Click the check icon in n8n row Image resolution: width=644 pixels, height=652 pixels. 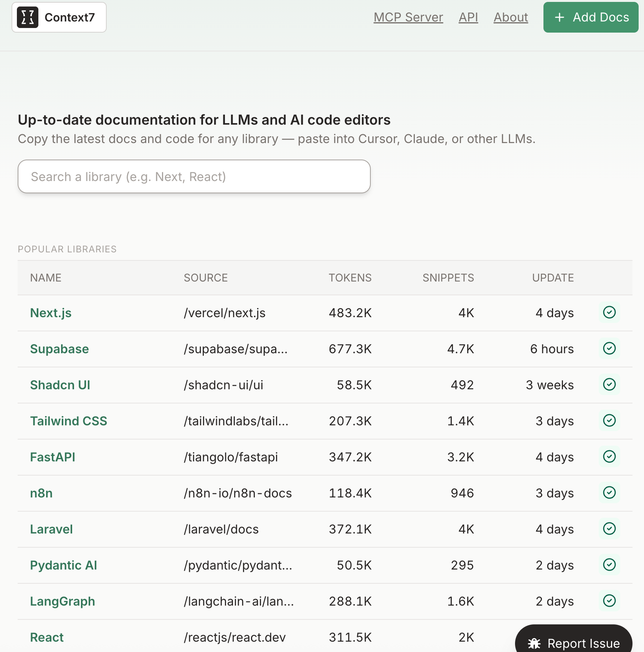609,492
